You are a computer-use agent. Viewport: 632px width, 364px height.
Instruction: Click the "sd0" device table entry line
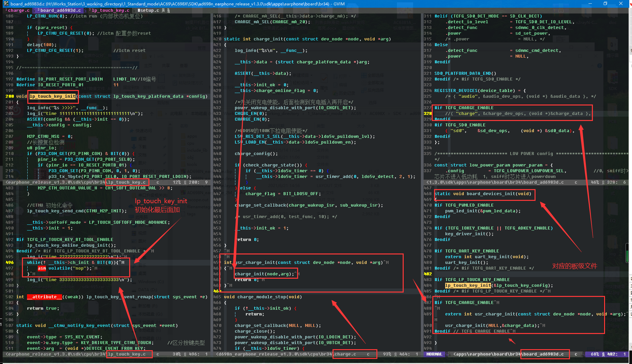click(x=510, y=131)
